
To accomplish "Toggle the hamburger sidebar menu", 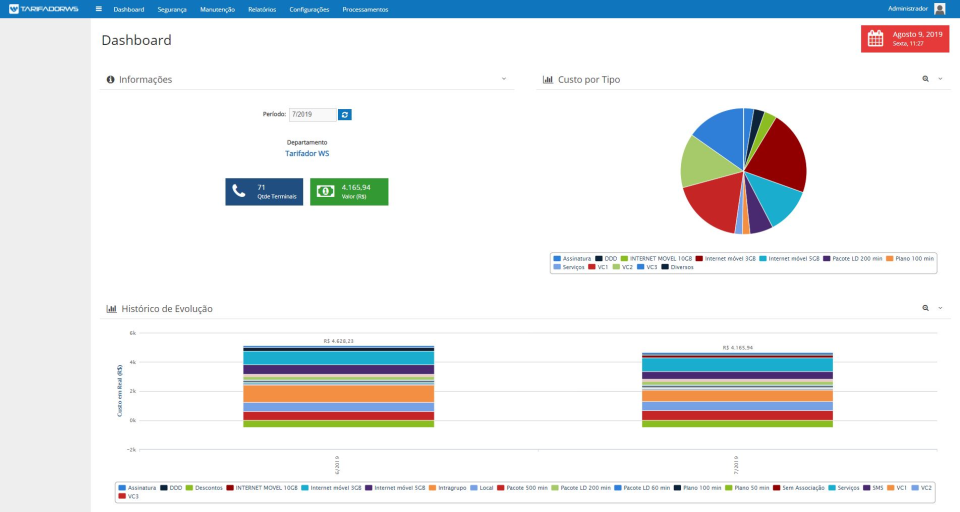I will click(x=99, y=9).
